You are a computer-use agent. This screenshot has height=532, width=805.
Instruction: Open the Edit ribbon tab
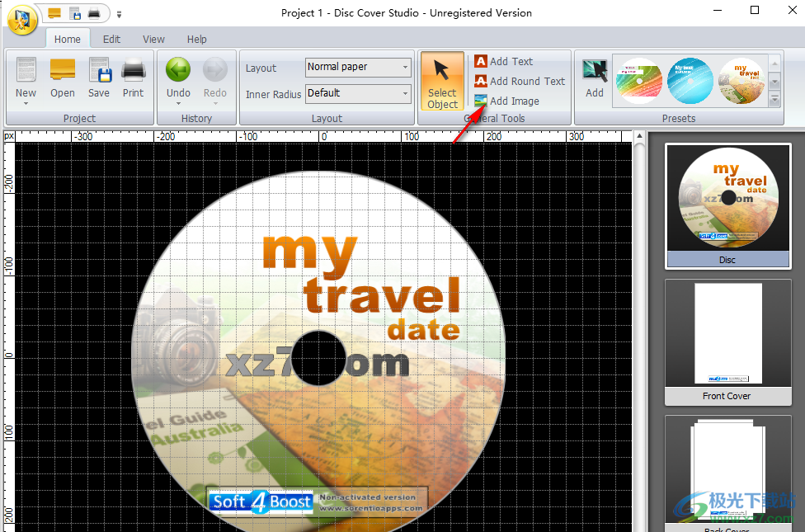111,39
